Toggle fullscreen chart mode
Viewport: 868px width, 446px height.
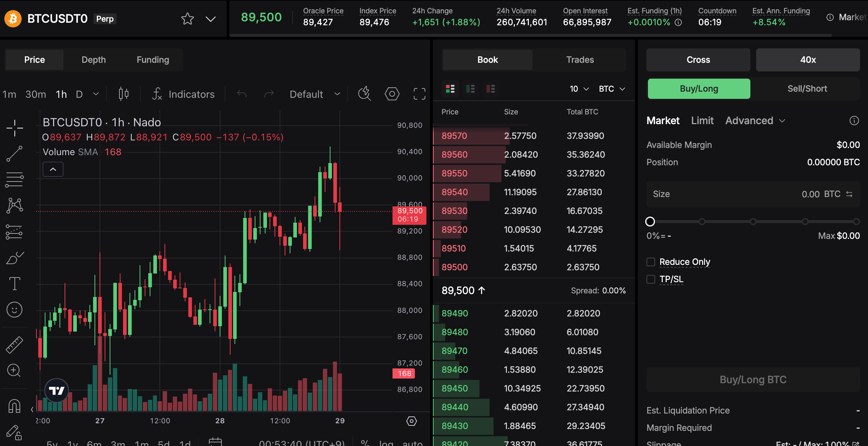pyautogui.click(x=419, y=94)
